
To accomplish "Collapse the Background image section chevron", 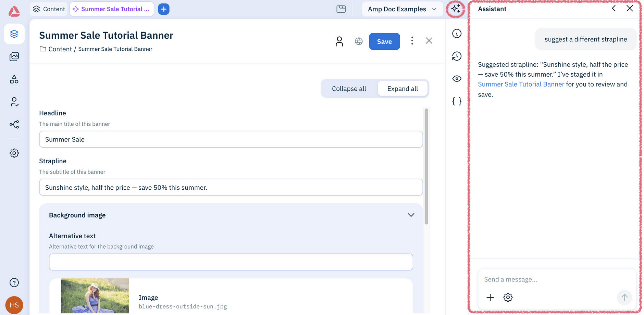I will click(411, 215).
